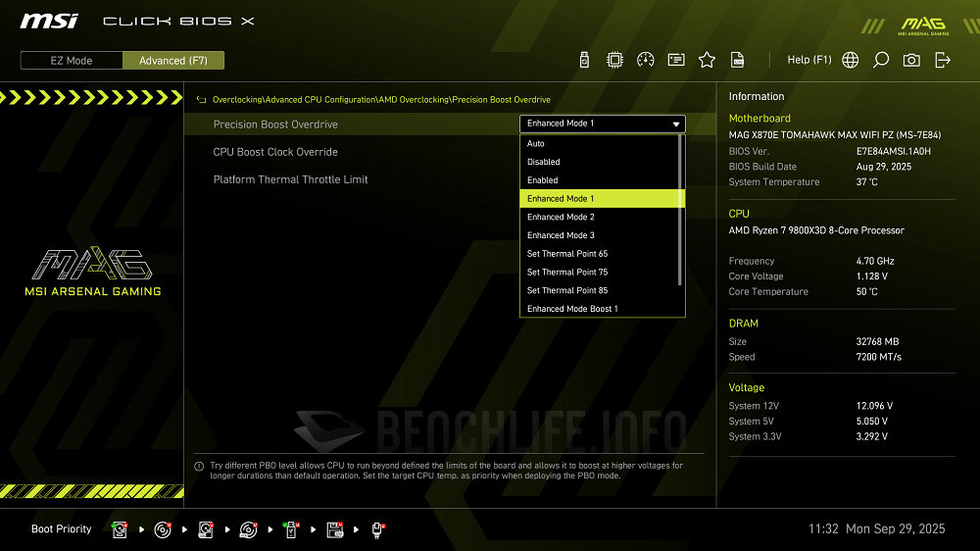Open the M-Flash USB utility icon
The height and width of the screenshot is (551, 980).
click(x=585, y=60)
